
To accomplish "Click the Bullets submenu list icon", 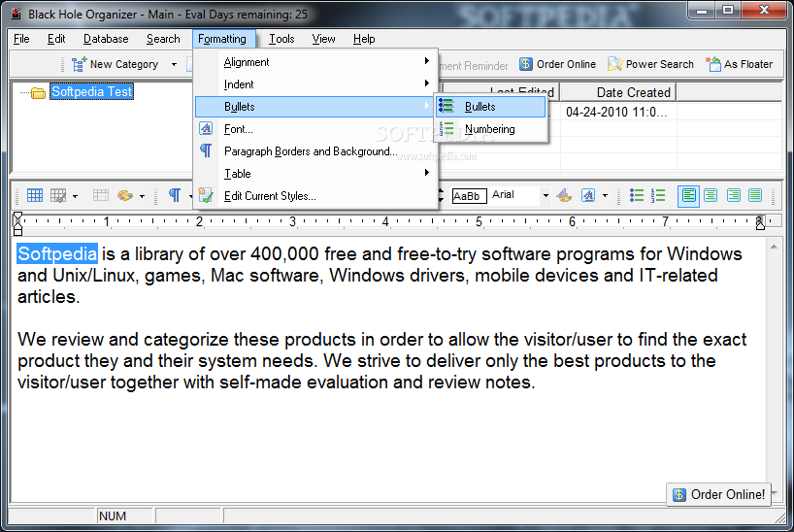I will point(447,106).
